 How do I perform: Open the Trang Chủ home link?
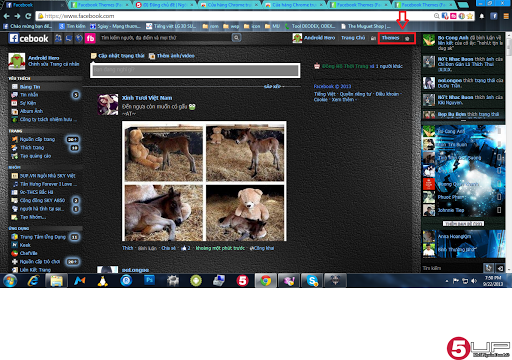353,38
